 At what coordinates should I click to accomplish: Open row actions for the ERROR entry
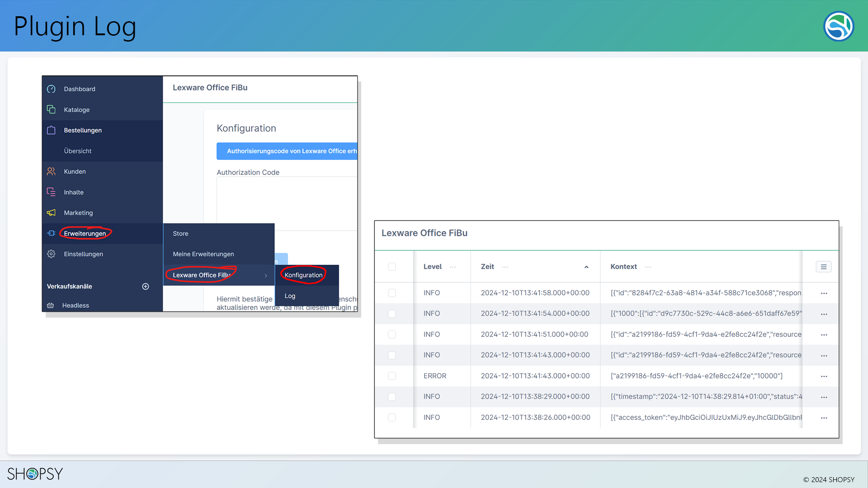[x=824, y=376]
